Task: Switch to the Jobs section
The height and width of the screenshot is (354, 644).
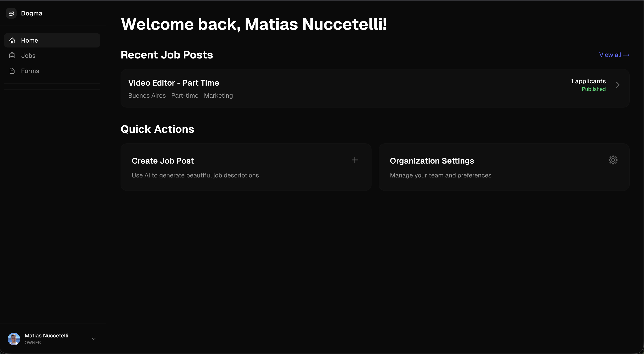Action: 28,56
